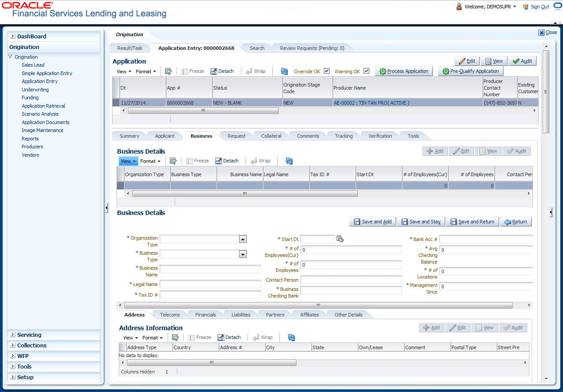563x392 pixels.
Task: Open the Underwriting link in sidebar
Action: click(x=35, y=90)
